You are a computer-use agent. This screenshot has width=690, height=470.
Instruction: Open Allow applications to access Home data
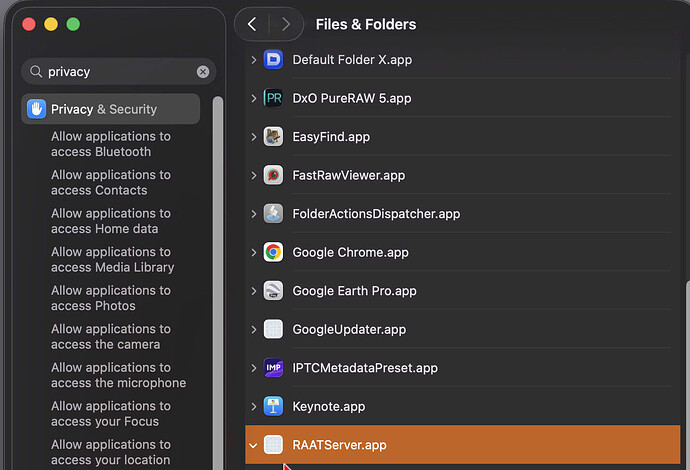[x=110, y=221]
